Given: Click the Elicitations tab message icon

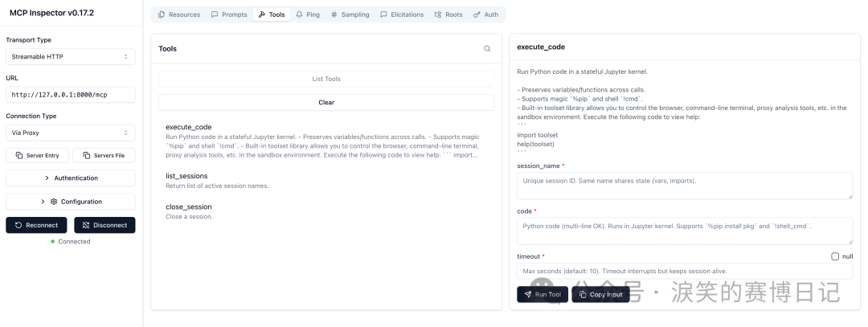Looking at the screenshot, I should [383, 15].
